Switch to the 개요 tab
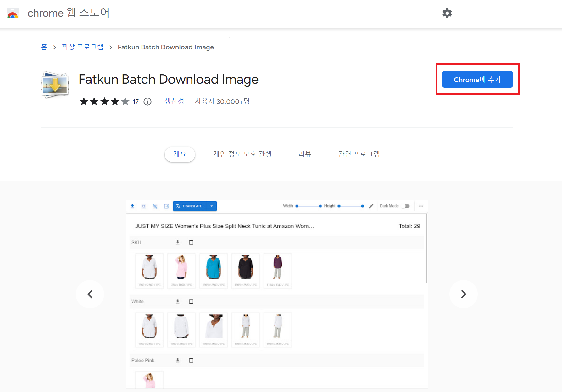Image resolution: width=562 pixels, height=392 pixels. (180, 154)
